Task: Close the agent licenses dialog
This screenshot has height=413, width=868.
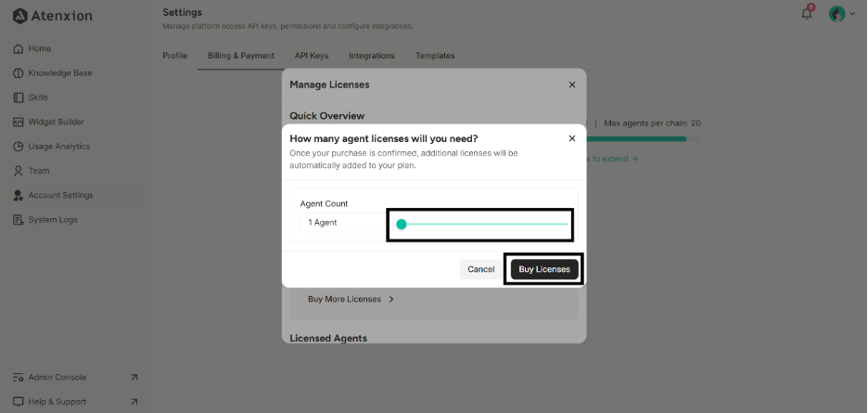Action: [x=572, y=138]
